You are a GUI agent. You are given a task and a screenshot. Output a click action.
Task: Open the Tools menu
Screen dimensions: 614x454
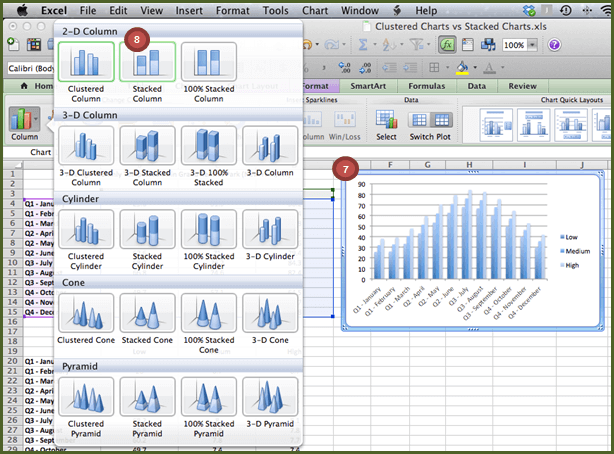coord(275,11)
